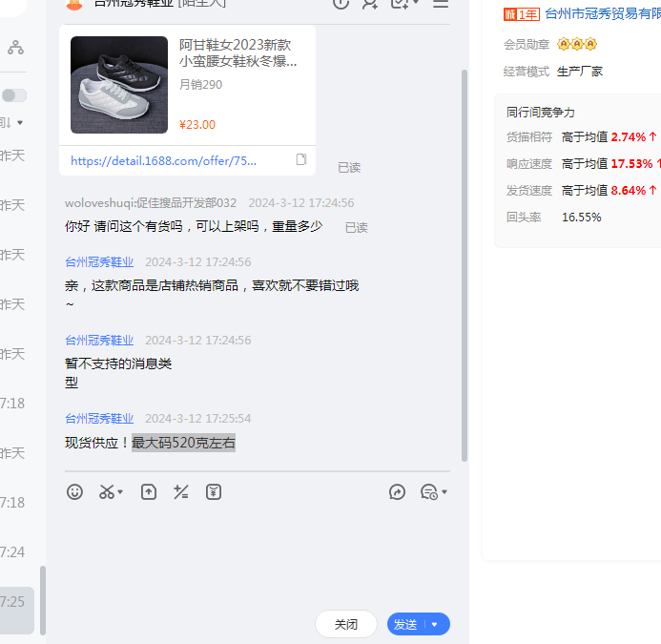Copy the product link with page icon
This screenshot has width=661, height=644.
301,160
